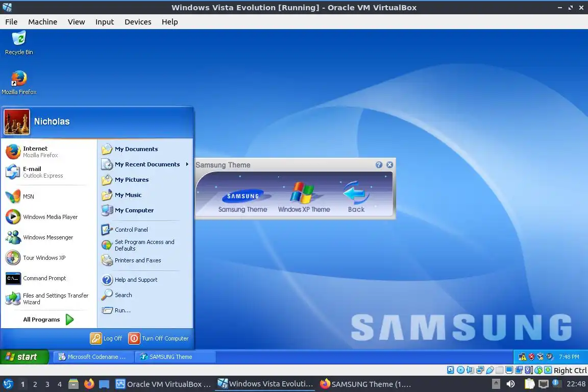Launch Internet Mozilla Firefox from Start menu
This screenshot has height=392, width=588.
pyautogui.click(x=49, y=152)
